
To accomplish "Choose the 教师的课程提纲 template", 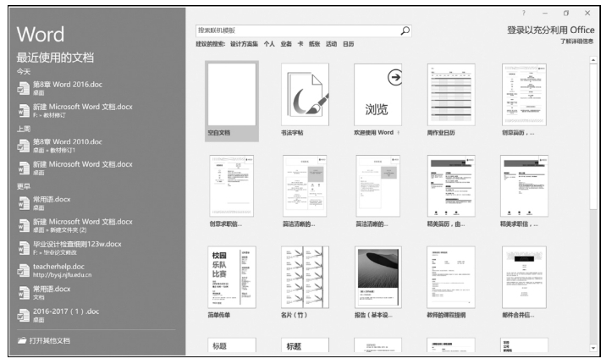I will (451, 283).
